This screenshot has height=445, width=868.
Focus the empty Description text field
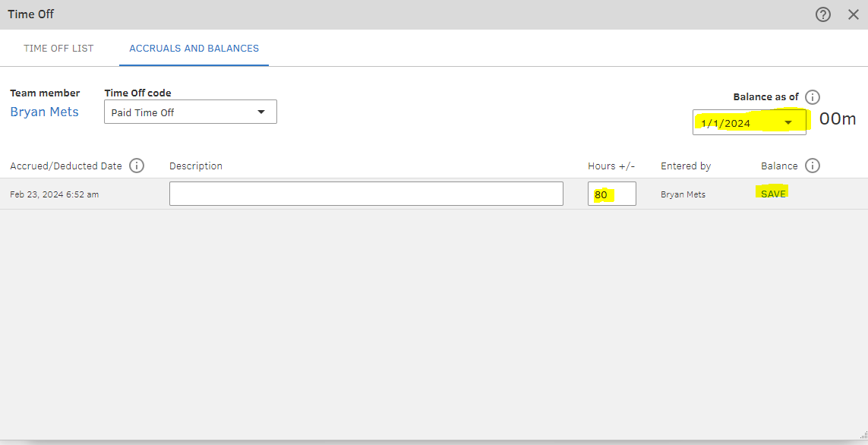tap(366, 194)
